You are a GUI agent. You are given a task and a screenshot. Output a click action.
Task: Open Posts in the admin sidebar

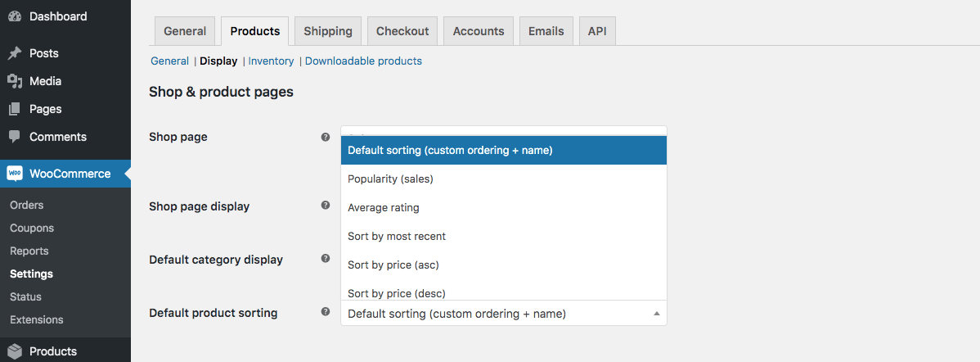43,54
